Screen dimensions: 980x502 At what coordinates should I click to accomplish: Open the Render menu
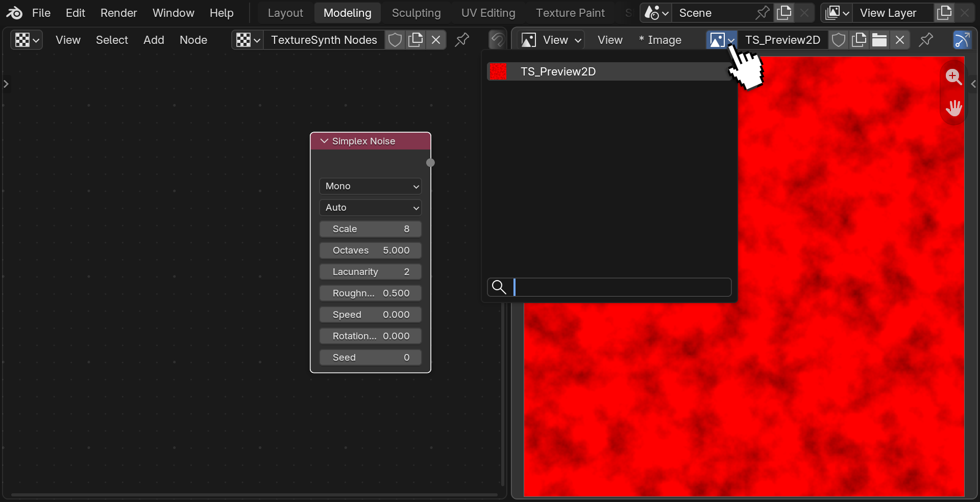point(118,13)
